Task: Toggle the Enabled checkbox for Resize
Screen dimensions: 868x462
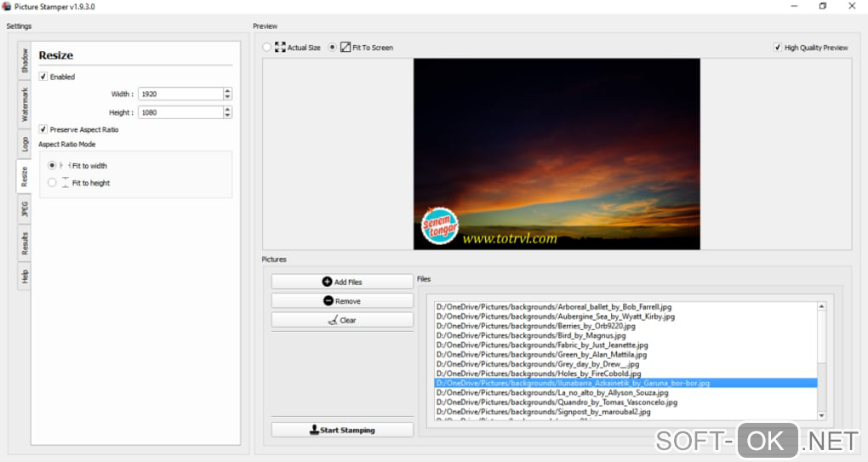Action: [43, 77]
